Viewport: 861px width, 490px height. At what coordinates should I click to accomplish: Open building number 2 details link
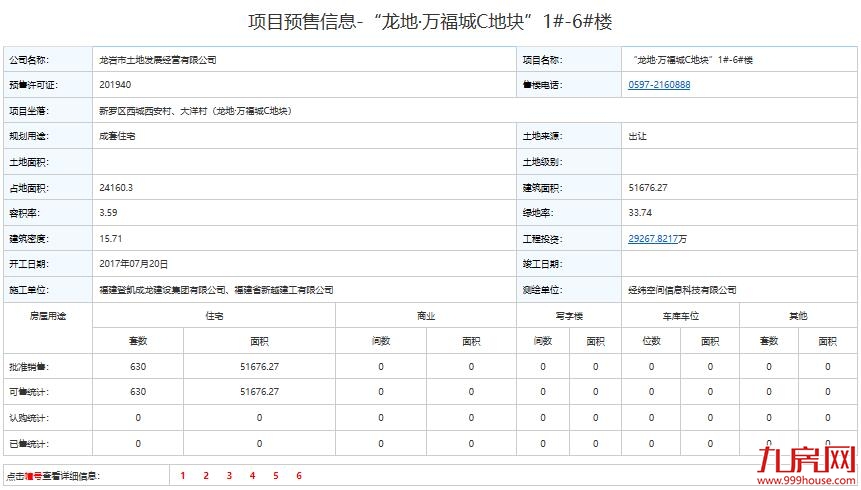(206, 476)
